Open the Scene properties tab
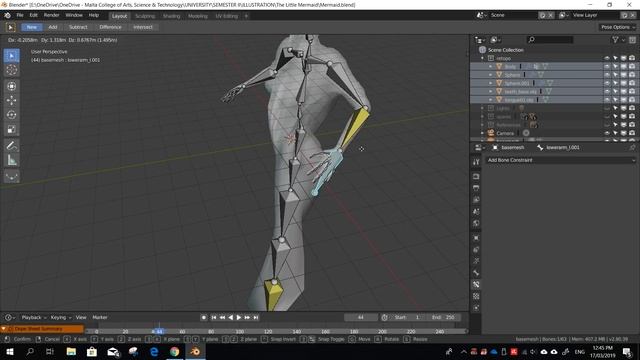This screenshot has width=640, height=360. (x=476, y=212)
